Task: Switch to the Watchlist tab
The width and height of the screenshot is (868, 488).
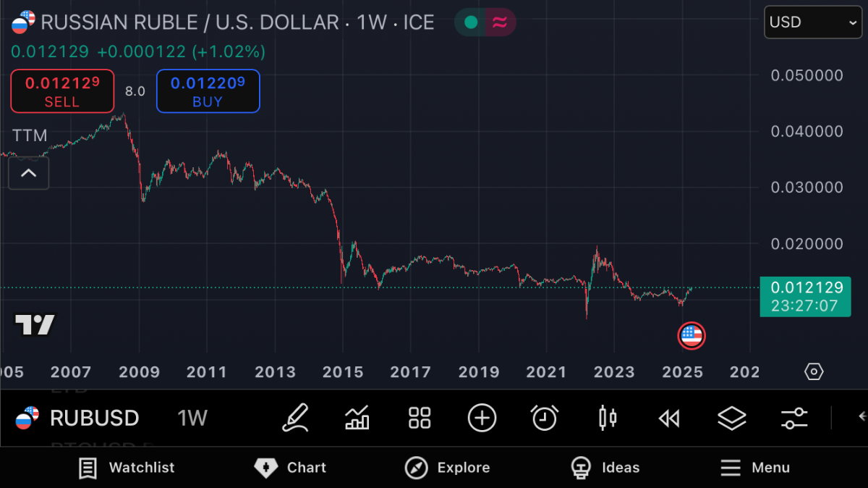Action: click(x=127, y=468)
